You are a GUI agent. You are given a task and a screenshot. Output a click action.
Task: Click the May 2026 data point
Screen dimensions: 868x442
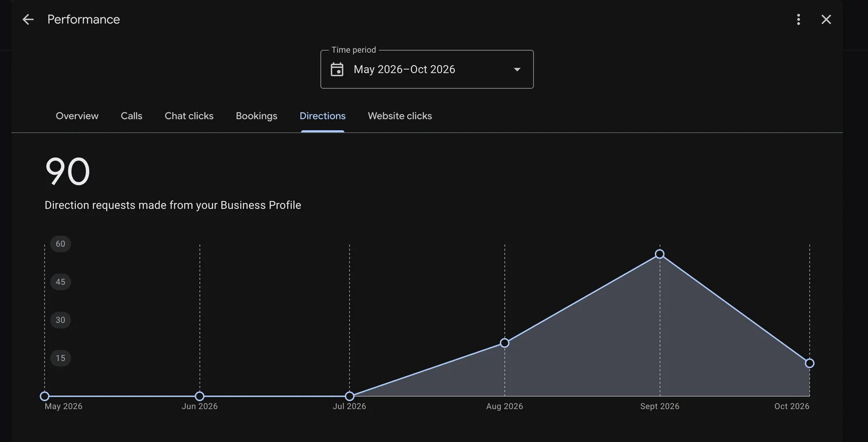(44, 396)
